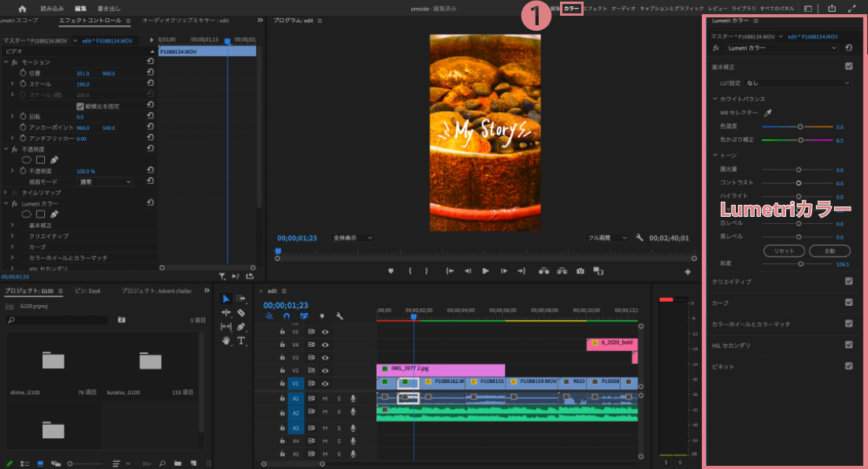Toggle the Curves section checkbox
The image size is (868, 469).
[848, 303]
